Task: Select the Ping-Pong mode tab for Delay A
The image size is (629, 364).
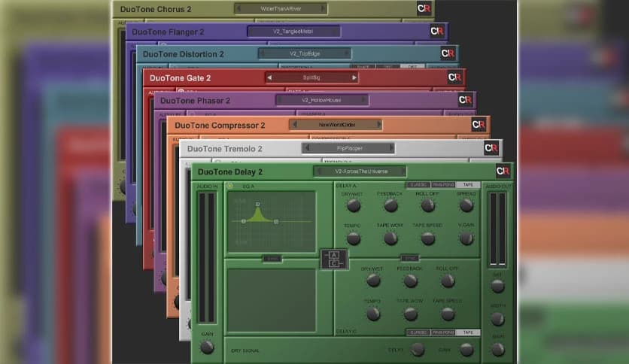Action: (x=443, y=185)
